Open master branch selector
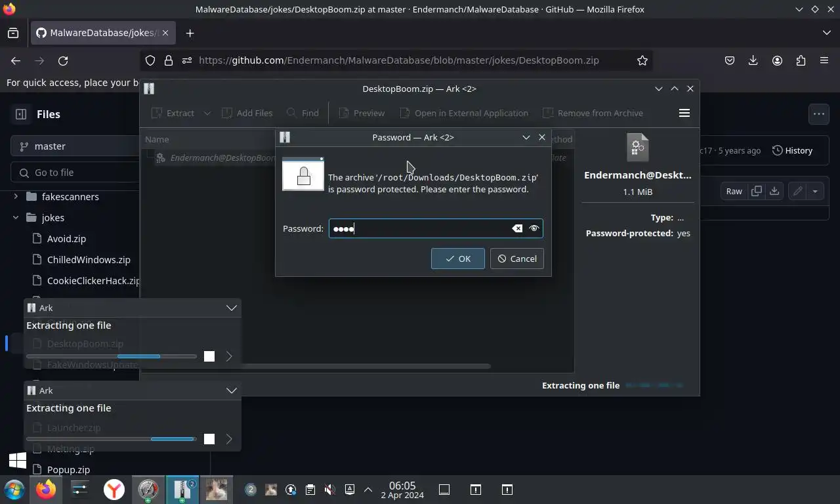The height and width of the screenshot is (504, 840). point(75,146)
